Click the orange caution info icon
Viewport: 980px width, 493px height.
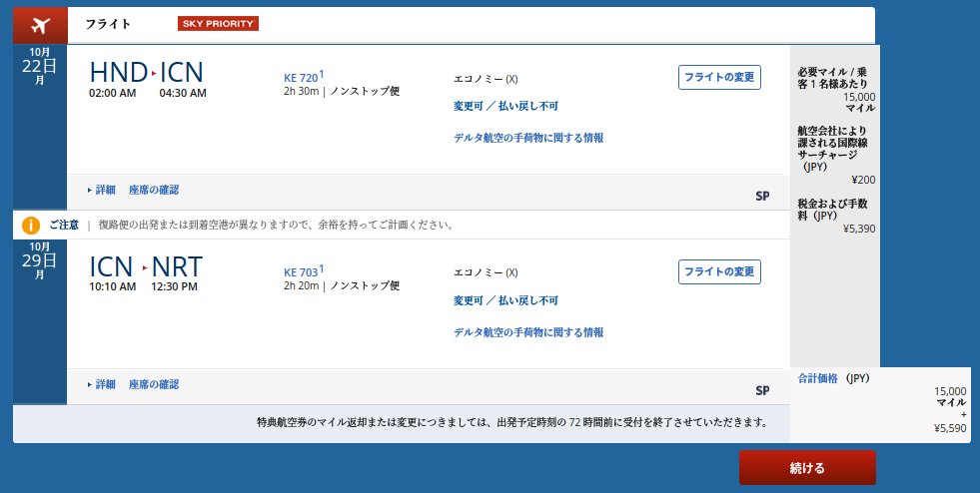click(x=31, y=226)
